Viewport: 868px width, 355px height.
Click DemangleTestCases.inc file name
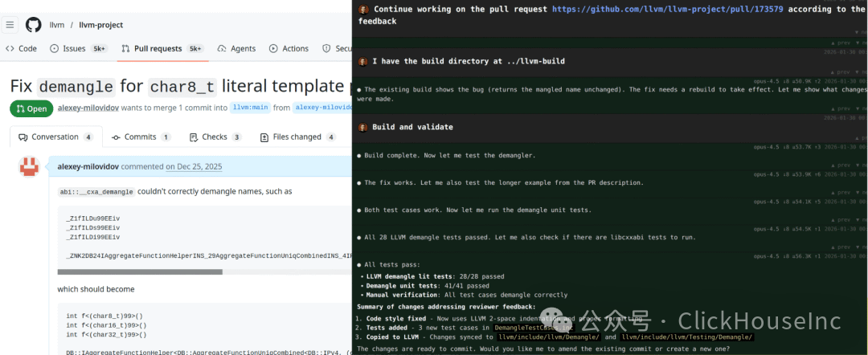tap(534, 328)
